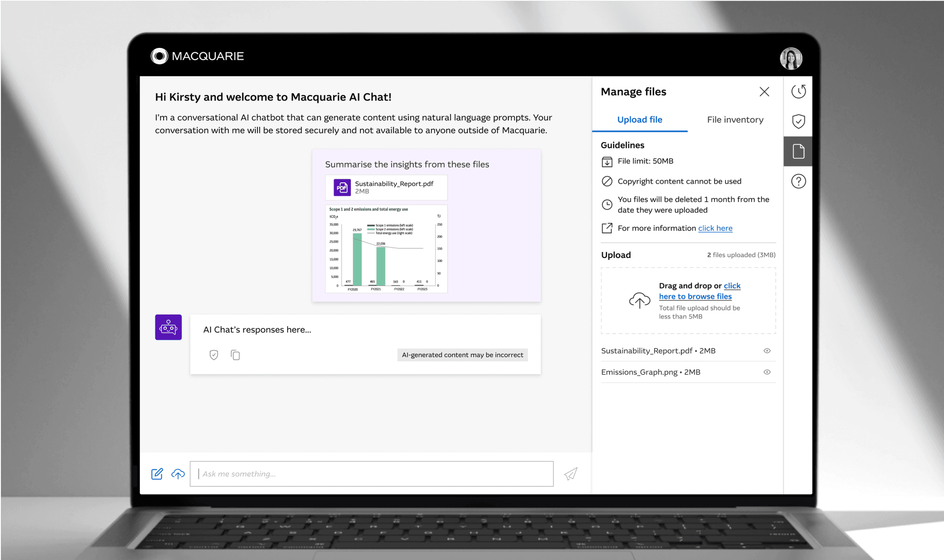The width and height of the screenshot is (944, 560).
Task: Open the chat history clock icon
Action: pyautogui.click(x=798, y=91)
